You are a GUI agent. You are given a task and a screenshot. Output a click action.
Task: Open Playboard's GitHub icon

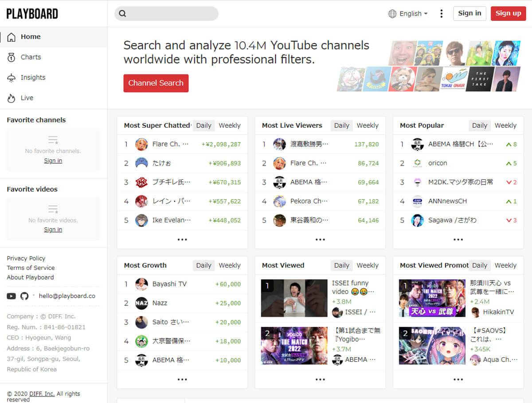pos(24,296)
